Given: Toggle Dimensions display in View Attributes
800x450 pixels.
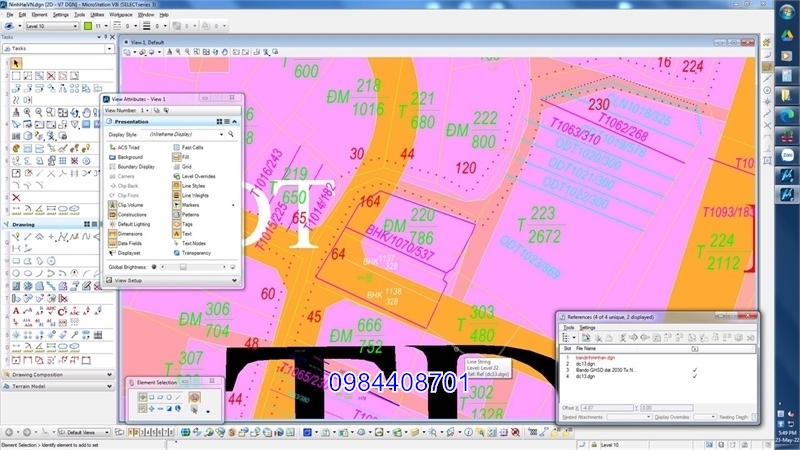Looking at the screenshot, I should (111, 233).
